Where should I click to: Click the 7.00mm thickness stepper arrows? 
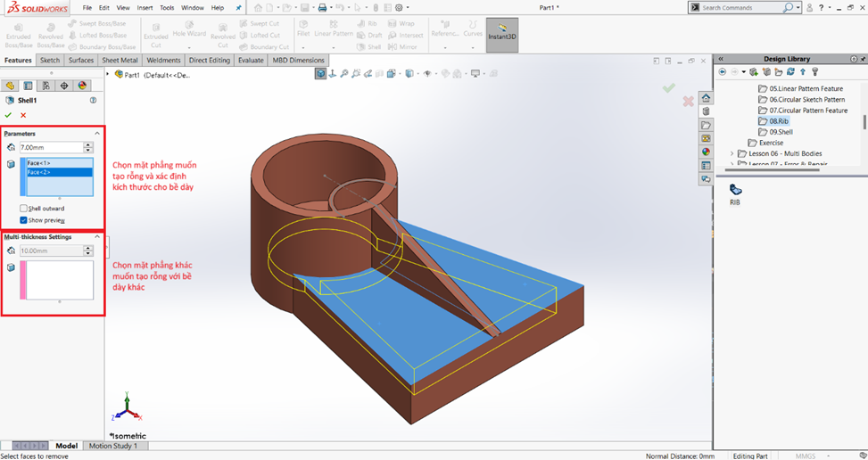88,148
